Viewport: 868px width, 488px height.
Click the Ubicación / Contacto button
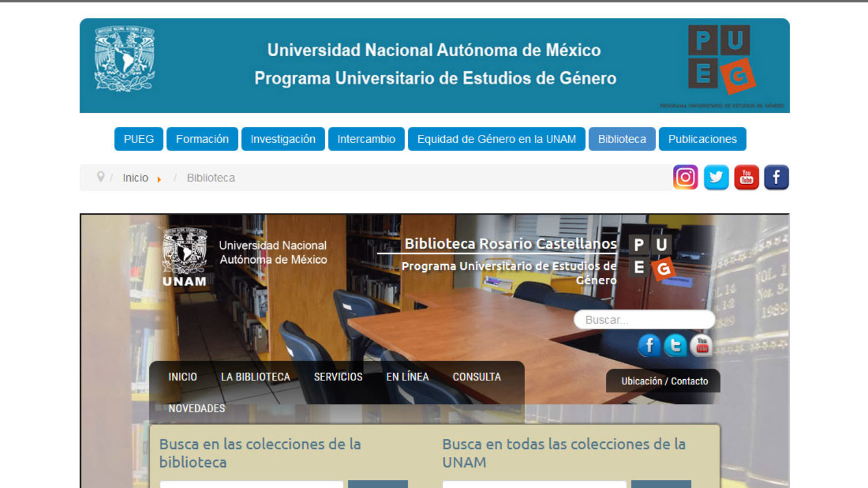(x=664, y=381)
